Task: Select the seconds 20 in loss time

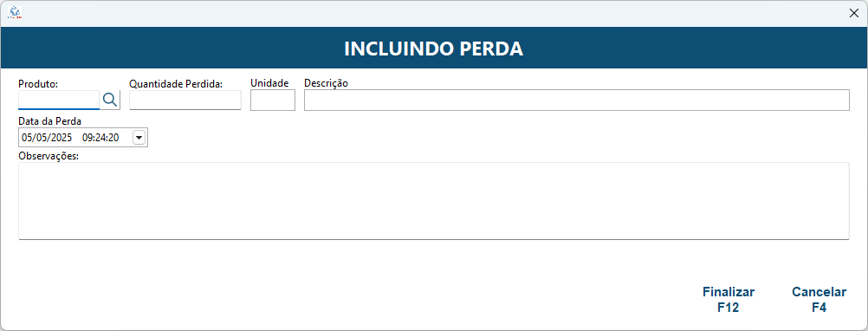Action: coord(113,138)
